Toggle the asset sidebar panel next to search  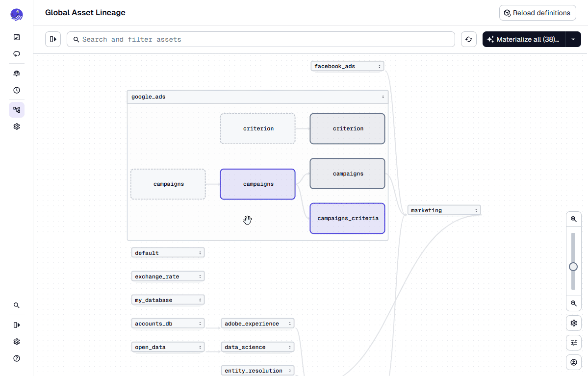[53, 39]
